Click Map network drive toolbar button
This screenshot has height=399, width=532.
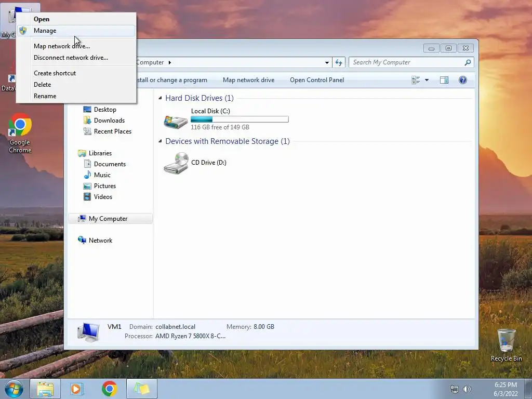pos(249,80)
